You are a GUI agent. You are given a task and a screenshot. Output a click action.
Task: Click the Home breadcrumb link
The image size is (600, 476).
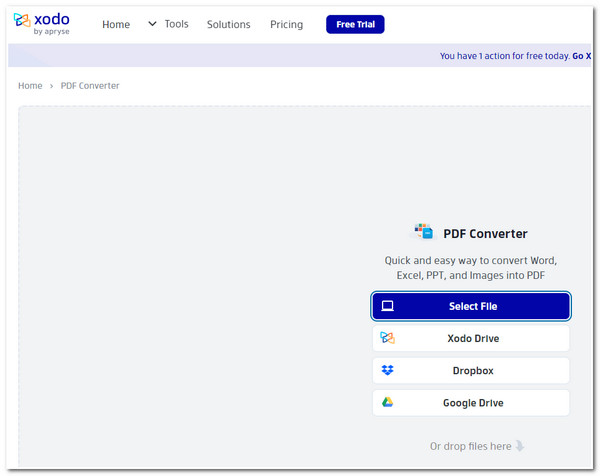pos(30,85)
